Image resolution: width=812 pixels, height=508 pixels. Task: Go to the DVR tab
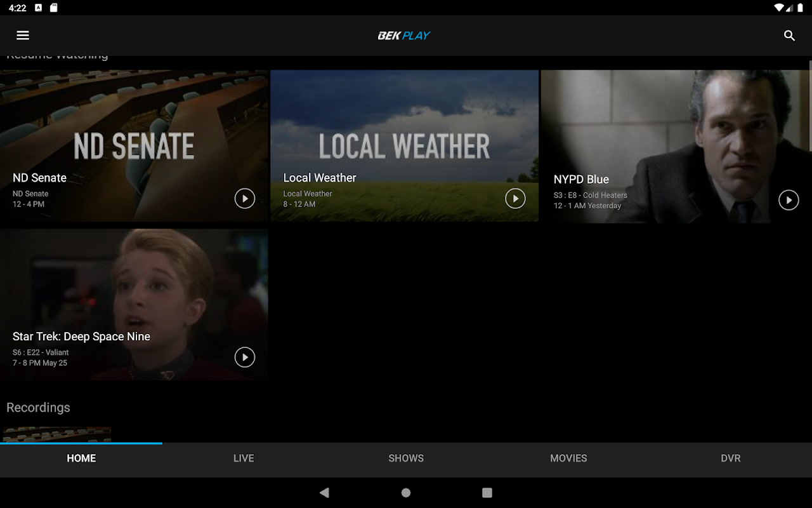pos(731,458)
